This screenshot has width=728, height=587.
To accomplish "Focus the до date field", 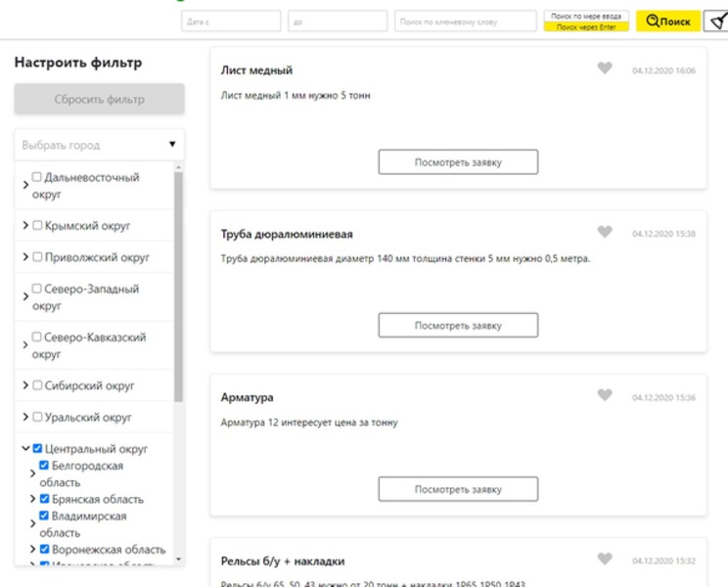I will pyautogui.click(x=338, y=22).
